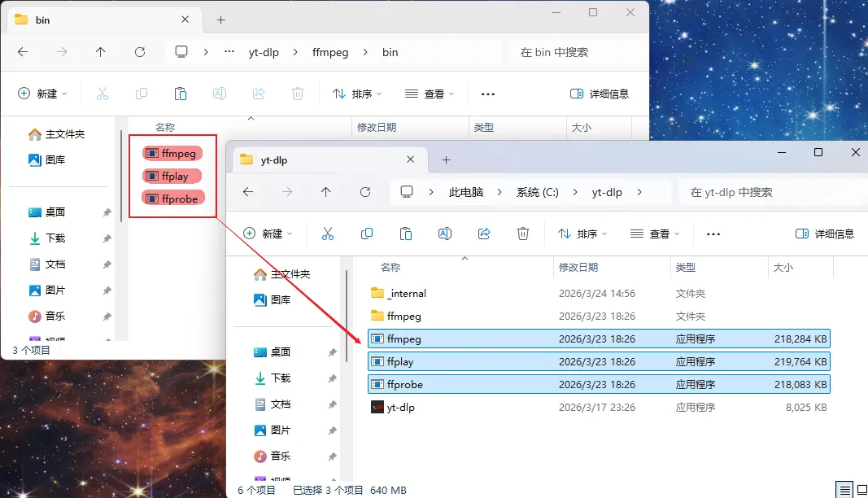The width and height of the screenshot is (868, 498).
Task: Go back in the yt-dlp window
Action: click(x=248, y=192)
